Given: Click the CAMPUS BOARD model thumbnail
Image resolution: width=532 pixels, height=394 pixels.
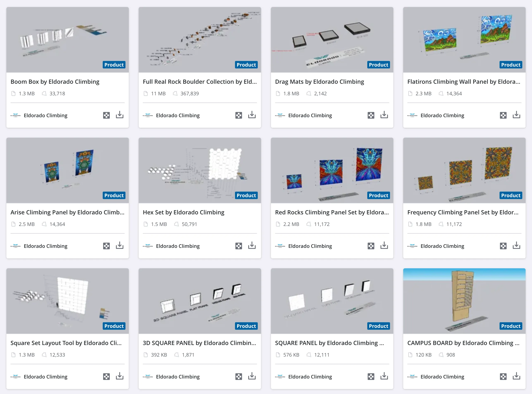Looking at the screenshot, I should pyautogui.click(x=464, y=301).
